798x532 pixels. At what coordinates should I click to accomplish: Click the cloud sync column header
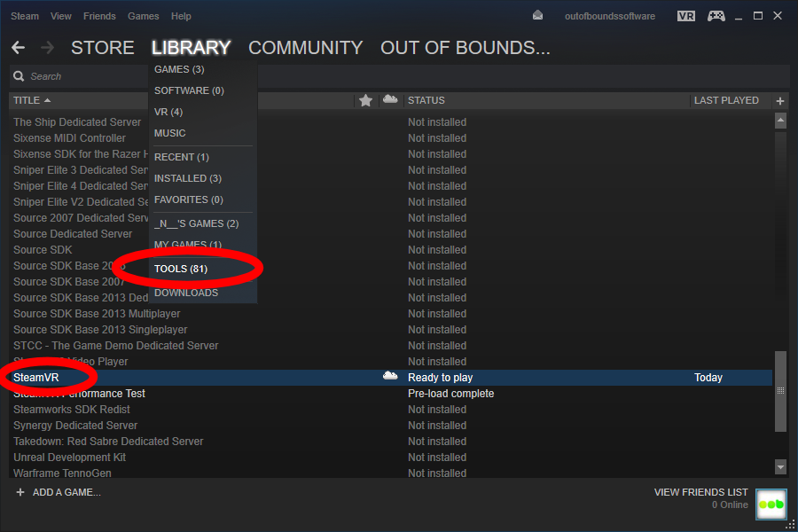tap(389, 100)
